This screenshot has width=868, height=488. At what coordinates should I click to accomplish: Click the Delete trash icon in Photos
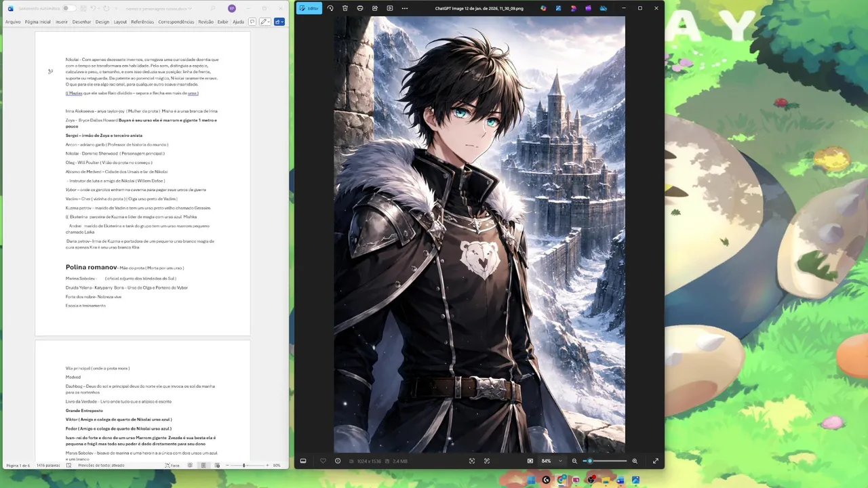tap(345, 8)
